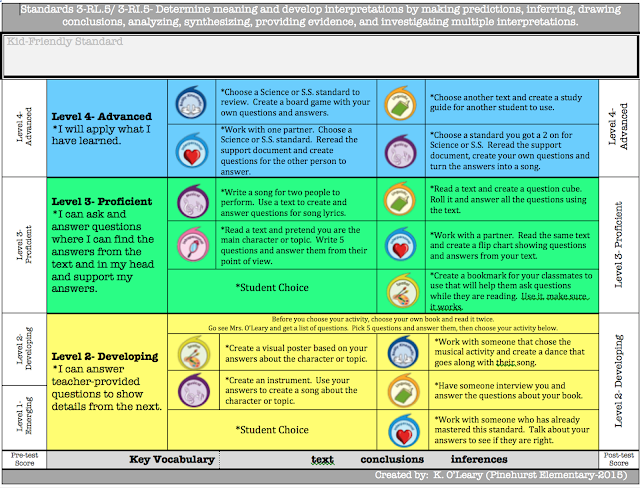Image resolution: width=640 pixels, height=488 pixels.
Task: Click the rotated 'Level 4- Advanced' label in the right column
Action: coord(618,126)
